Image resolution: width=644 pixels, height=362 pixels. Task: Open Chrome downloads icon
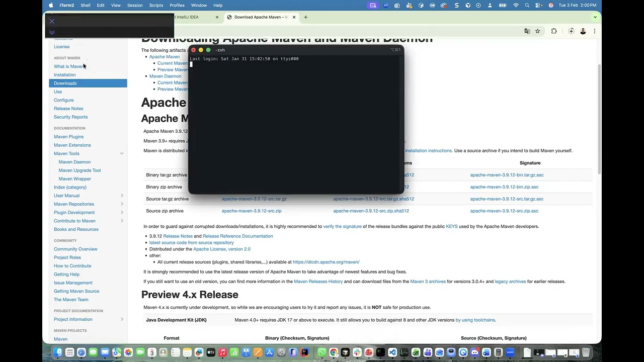[571, 31]
